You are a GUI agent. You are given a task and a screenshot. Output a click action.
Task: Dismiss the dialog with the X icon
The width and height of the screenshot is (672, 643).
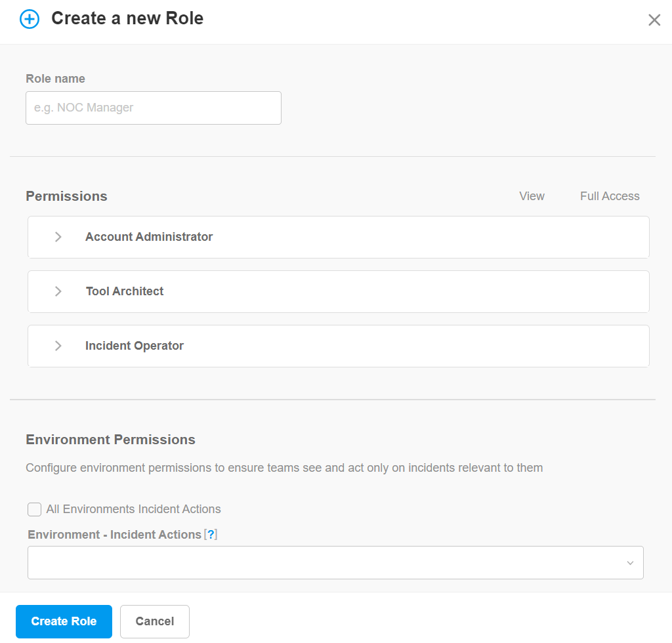(x=654, y=20)
